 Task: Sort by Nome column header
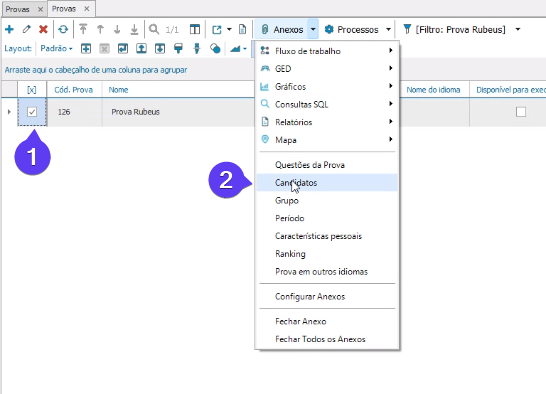point(178,90)
